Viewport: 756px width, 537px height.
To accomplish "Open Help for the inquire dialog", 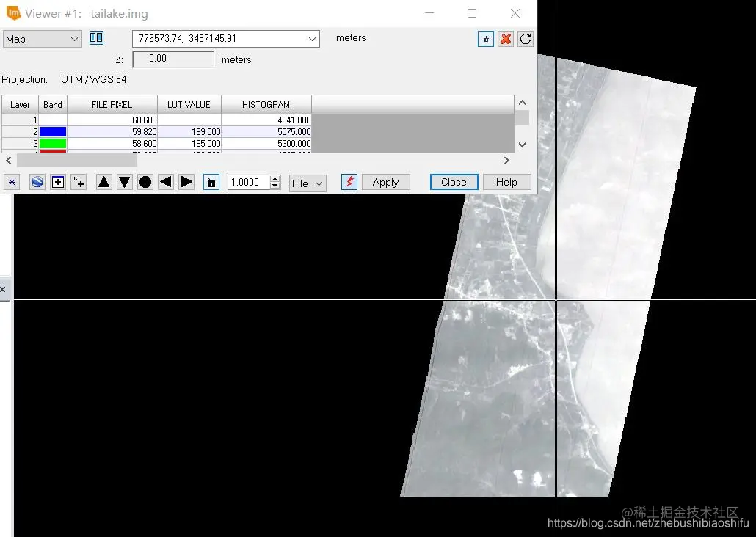I will [506, 182].
